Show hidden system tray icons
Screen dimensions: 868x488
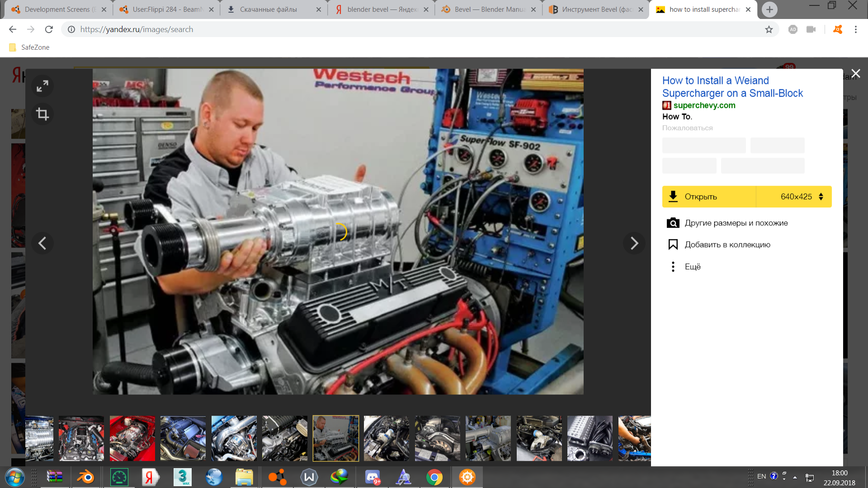(x=795, y=477)
